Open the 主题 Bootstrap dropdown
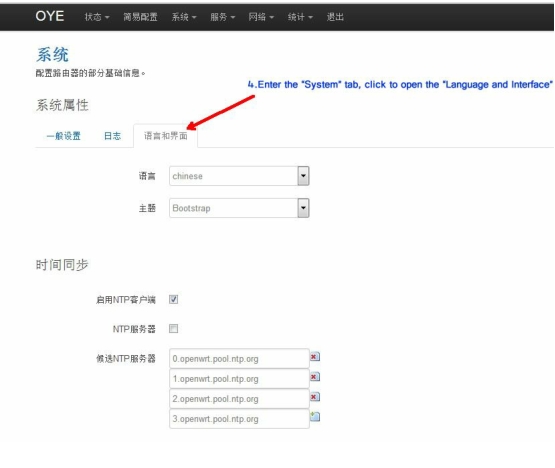The image size is (555, 468). click(x=239, y=208)
